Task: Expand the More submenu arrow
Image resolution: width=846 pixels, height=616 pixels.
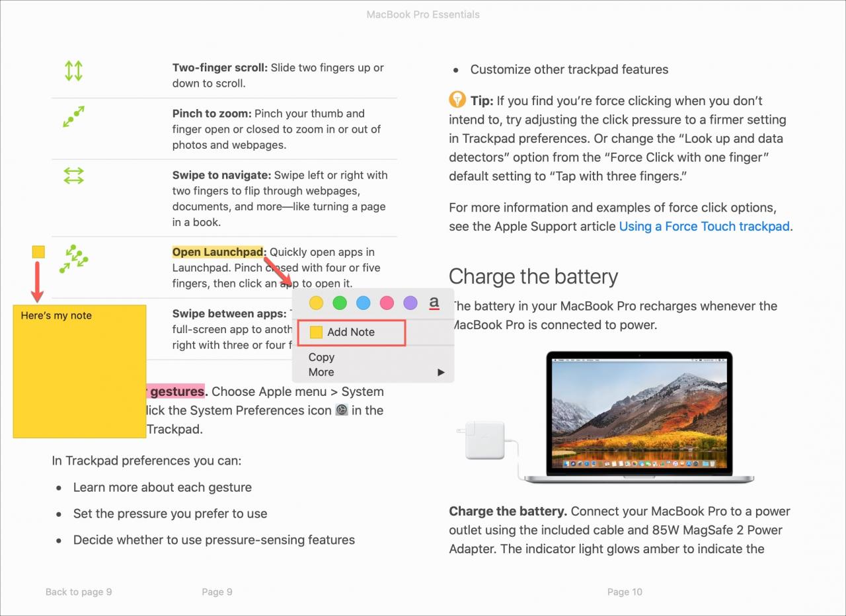Action: pyautogui.click(x=441, y=372)
